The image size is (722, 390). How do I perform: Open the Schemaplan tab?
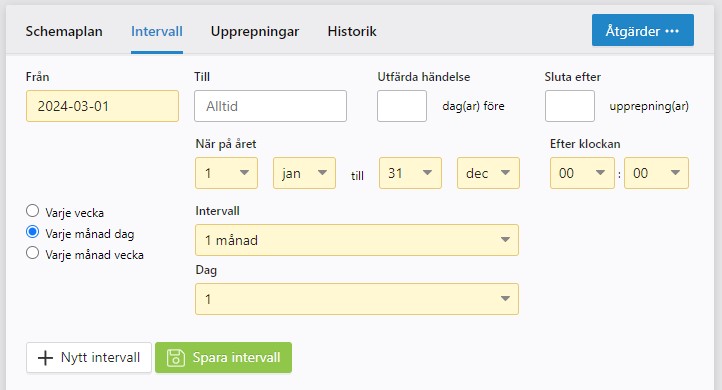coord(64,31)
